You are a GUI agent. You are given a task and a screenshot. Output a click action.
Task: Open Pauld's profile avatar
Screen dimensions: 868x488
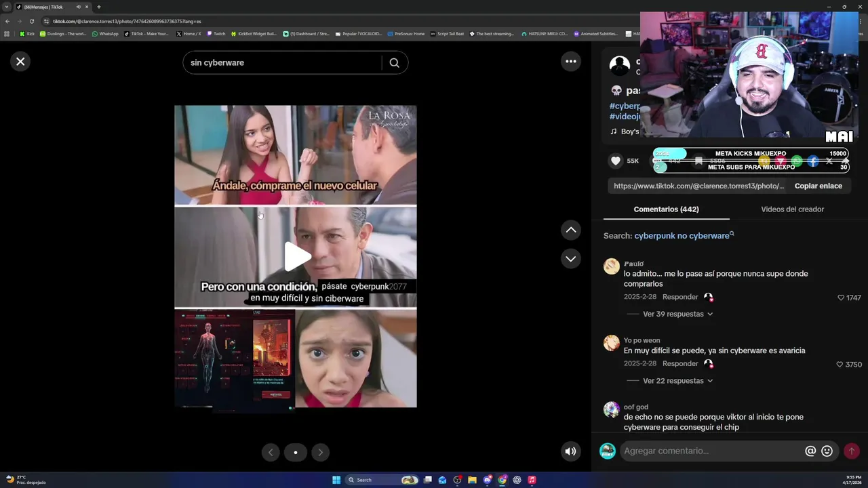(612, 266)
